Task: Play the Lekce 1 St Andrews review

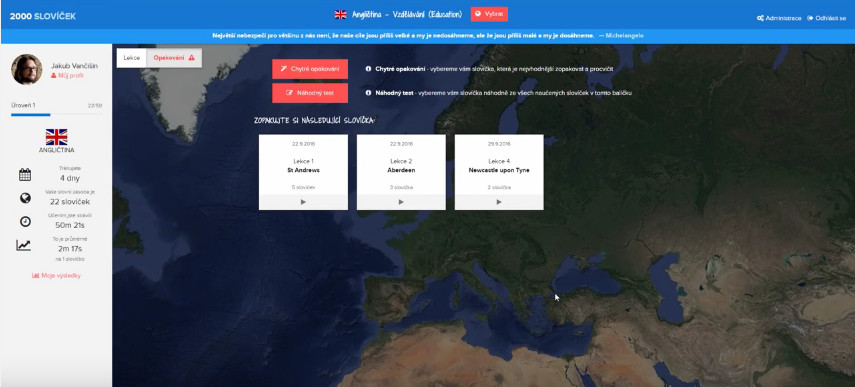Action: [x=303, y=202]
